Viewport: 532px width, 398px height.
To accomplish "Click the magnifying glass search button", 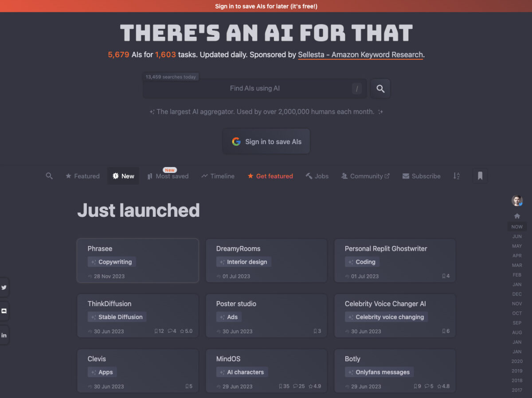I will pyautogui.click(x=380, y=89).
